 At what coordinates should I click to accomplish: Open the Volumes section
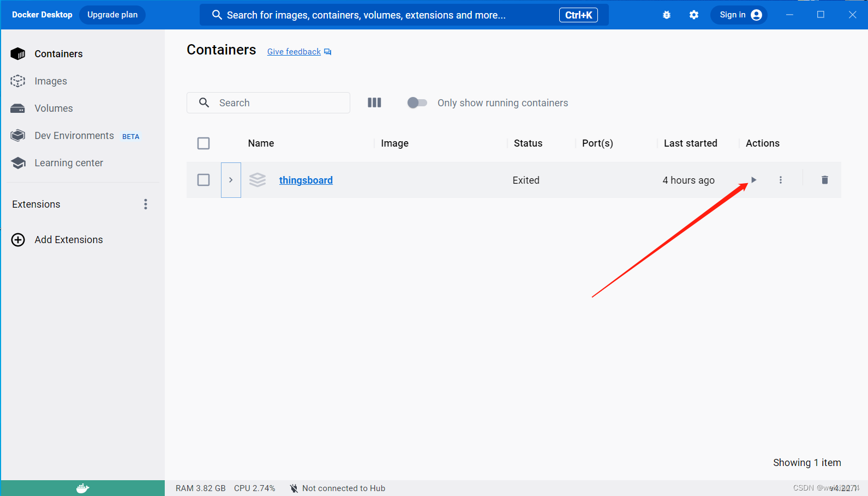coord(53,108)
